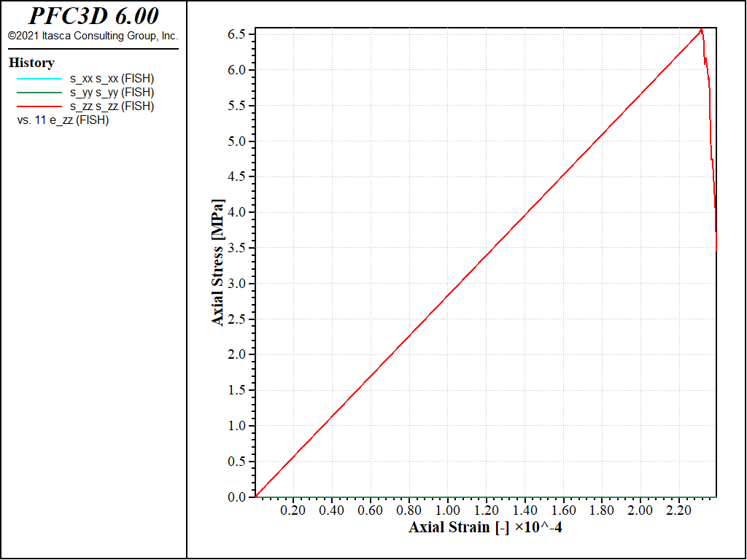Click the Axial Strain axis label
747x560 pixels.
[485, 527]
